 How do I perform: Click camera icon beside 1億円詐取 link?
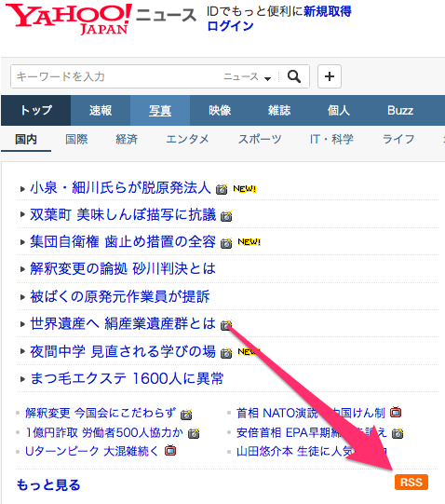[194, 433]
